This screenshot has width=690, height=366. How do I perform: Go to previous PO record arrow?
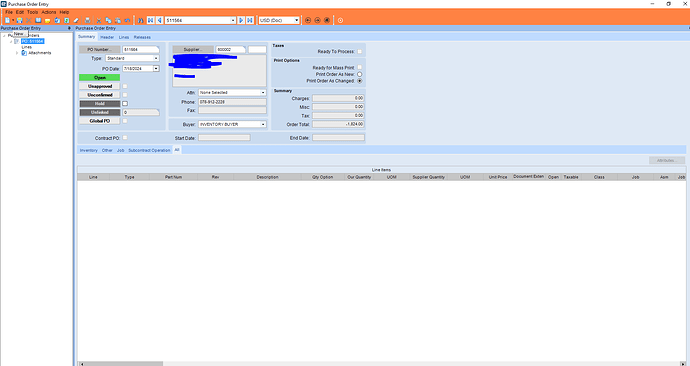click(x=159, y=20)
